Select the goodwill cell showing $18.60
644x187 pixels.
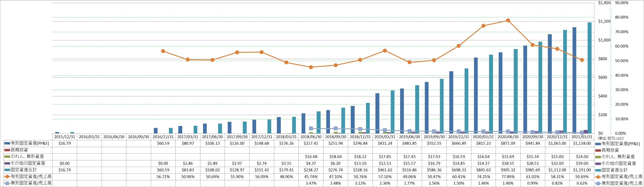pos(335,157)
